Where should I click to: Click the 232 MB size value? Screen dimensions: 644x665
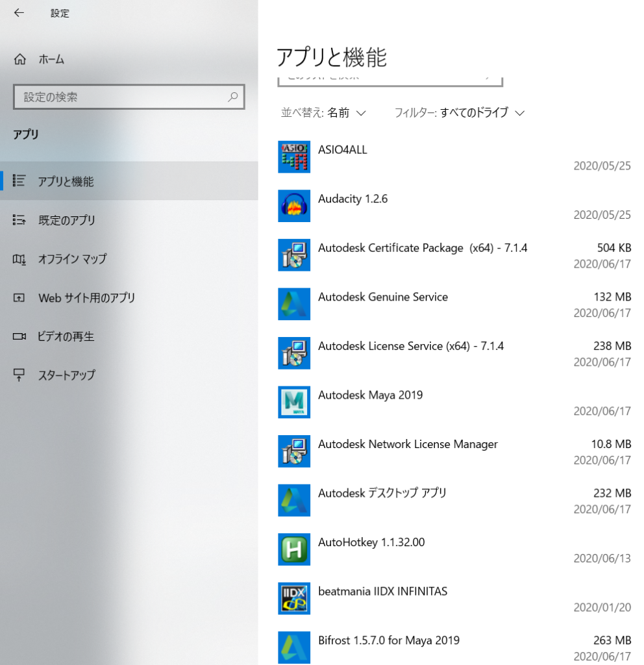pos(612,494)
